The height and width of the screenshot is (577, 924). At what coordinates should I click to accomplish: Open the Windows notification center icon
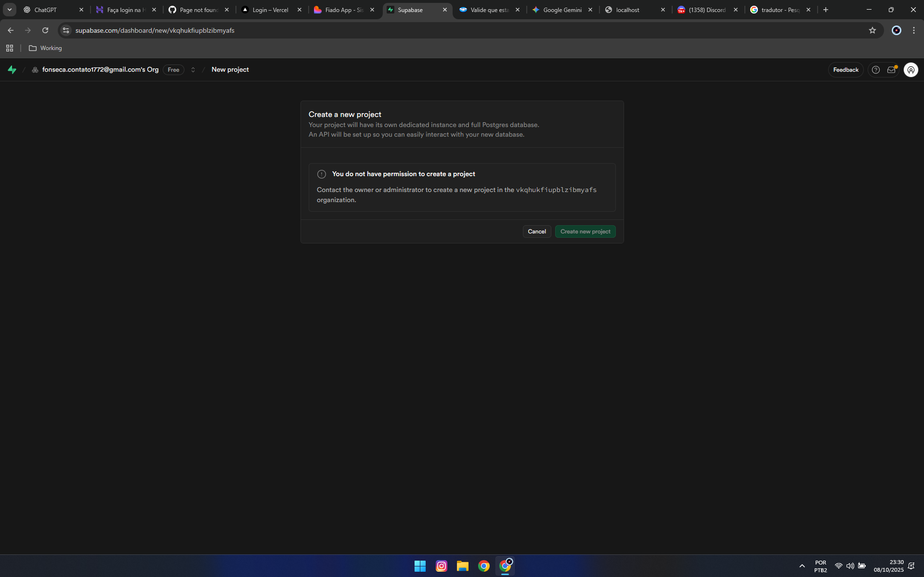pyautogui.click(x=911, y=566)
